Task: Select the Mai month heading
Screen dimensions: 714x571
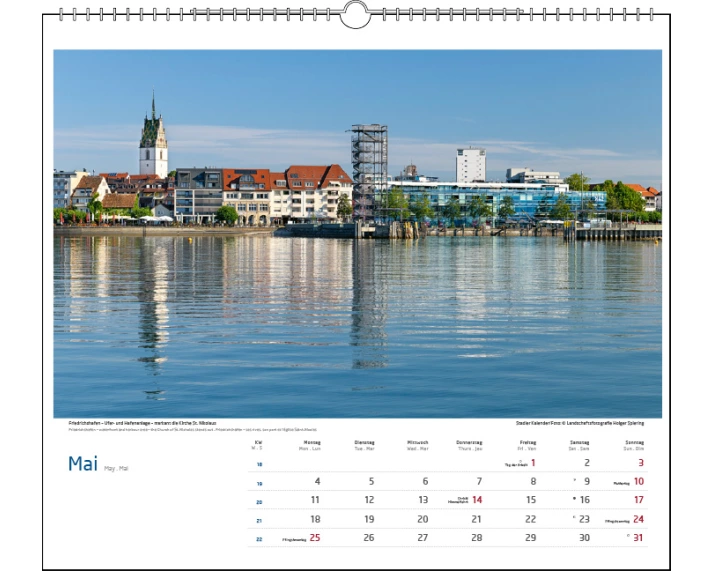Action: (83, 463)
